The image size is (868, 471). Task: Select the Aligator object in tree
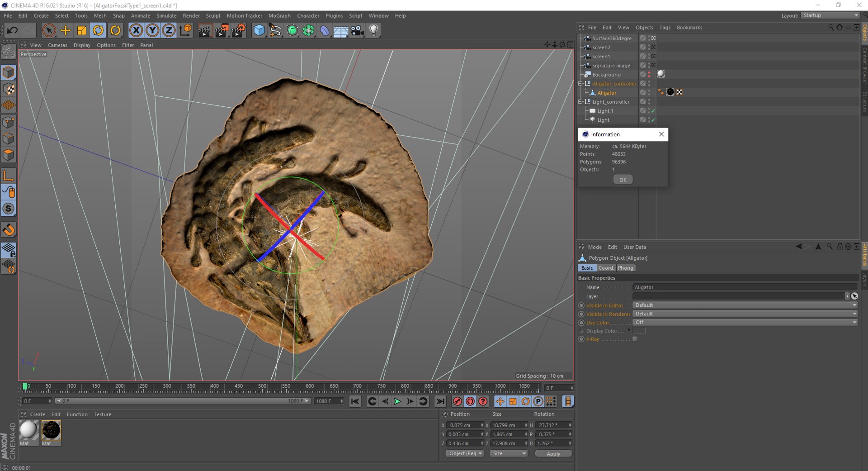pos(607,93)
